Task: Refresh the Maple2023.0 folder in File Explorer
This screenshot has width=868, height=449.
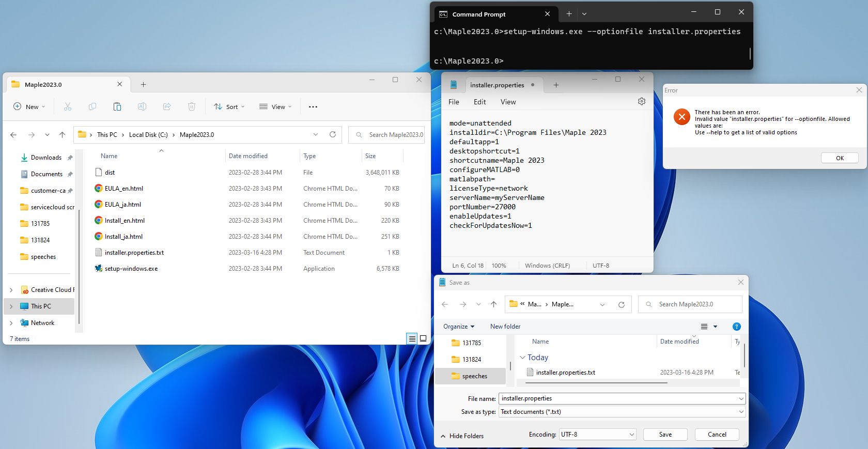Action: (x=333, y=134)
